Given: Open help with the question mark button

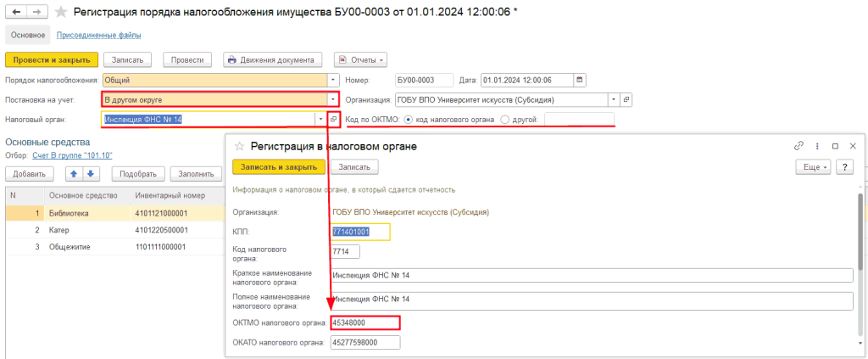Looking at the screenshot, I should (x=843, y=167).
